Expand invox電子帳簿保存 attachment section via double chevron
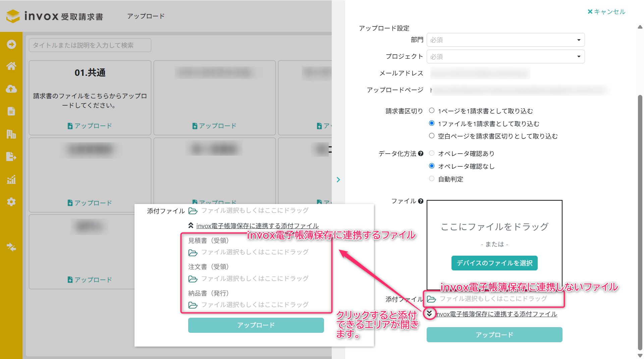The width and height of the screenshot is (644, 359). [x=429, y=314]
